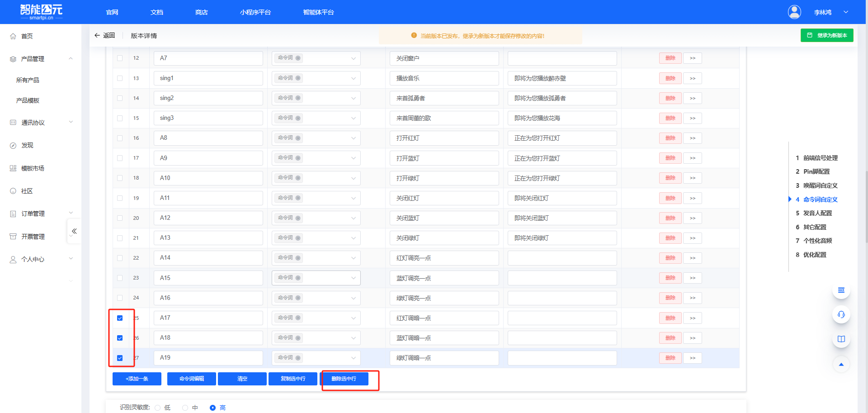Go to 所有产品 in sidebar
The height and width of the screenshot is (413, 868).
click(28, 80)
